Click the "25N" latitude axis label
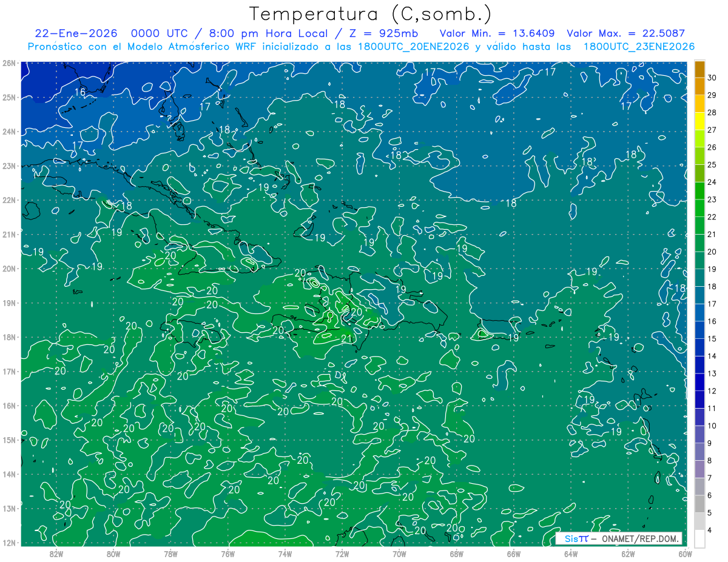Image resolution: width=728 pixels, height=562 pixels. point(8,98)
